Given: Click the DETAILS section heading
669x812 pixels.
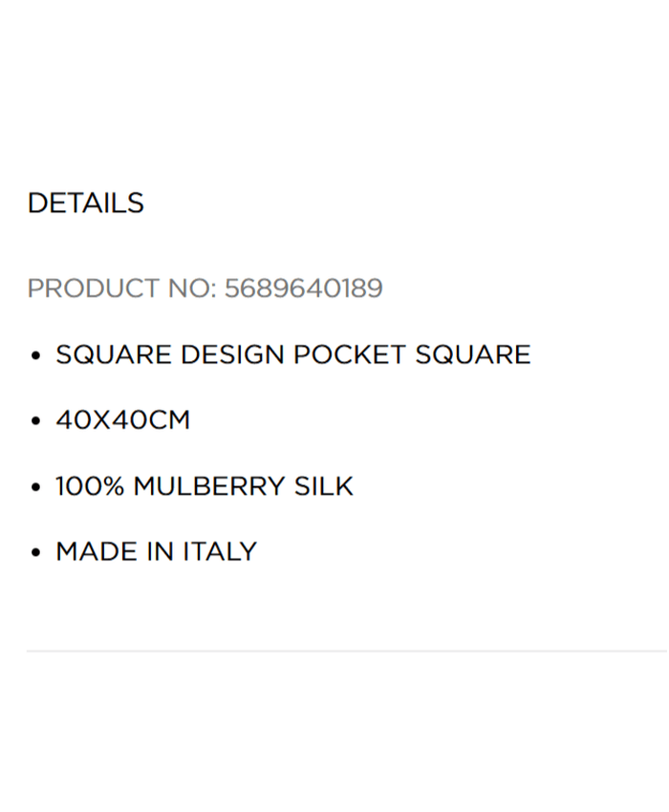Looking at the screenshot, I should click(85, 203).
